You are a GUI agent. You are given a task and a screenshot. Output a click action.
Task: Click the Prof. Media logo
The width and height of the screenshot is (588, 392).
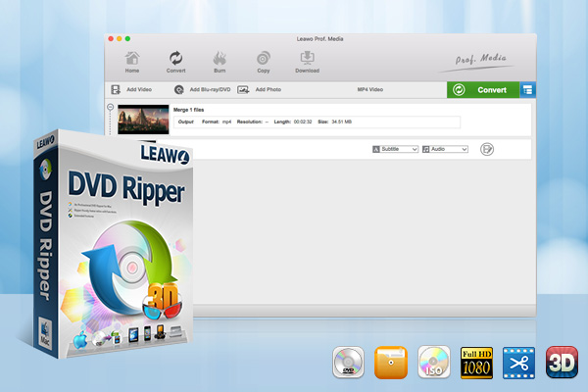click(x=478, y=62)
